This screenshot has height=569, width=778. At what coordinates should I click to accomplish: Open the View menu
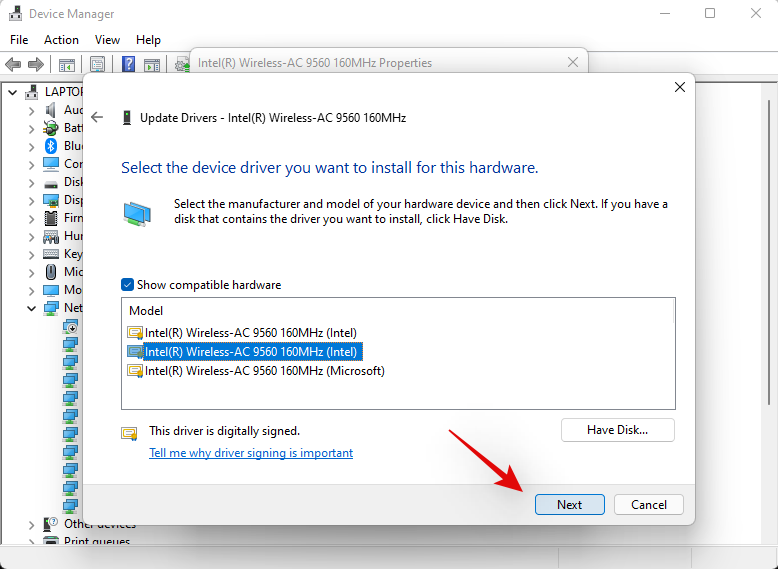click(x=107, y=40)
